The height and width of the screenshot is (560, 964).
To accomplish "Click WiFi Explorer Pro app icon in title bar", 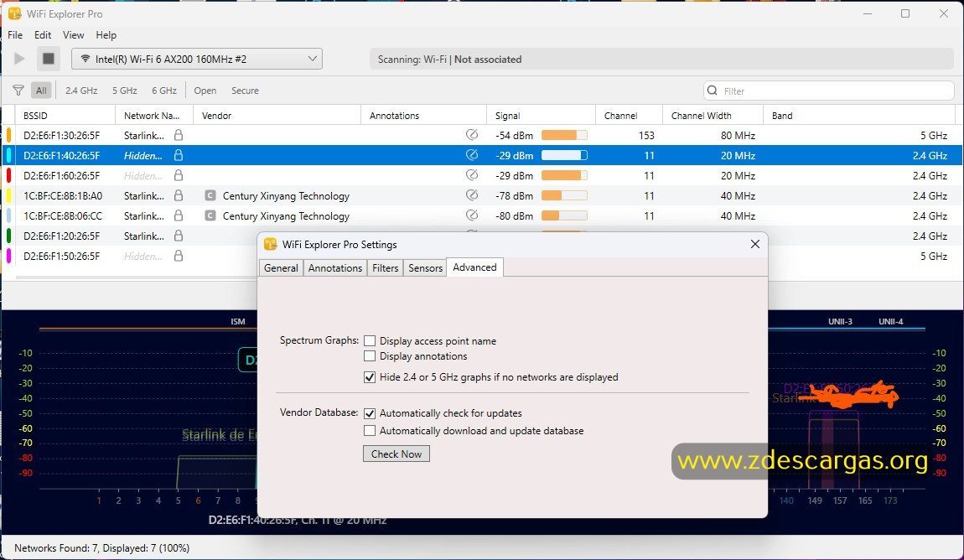I will click(14, 13).
